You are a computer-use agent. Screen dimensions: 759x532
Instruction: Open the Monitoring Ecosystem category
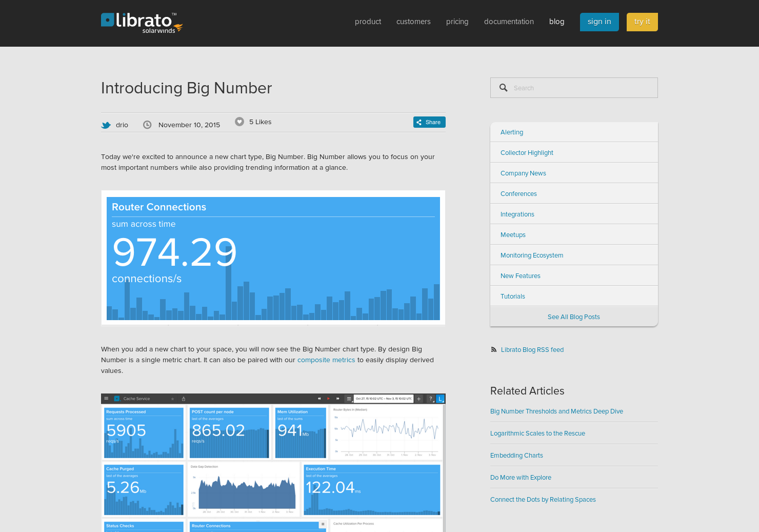[x=574, y=255]
